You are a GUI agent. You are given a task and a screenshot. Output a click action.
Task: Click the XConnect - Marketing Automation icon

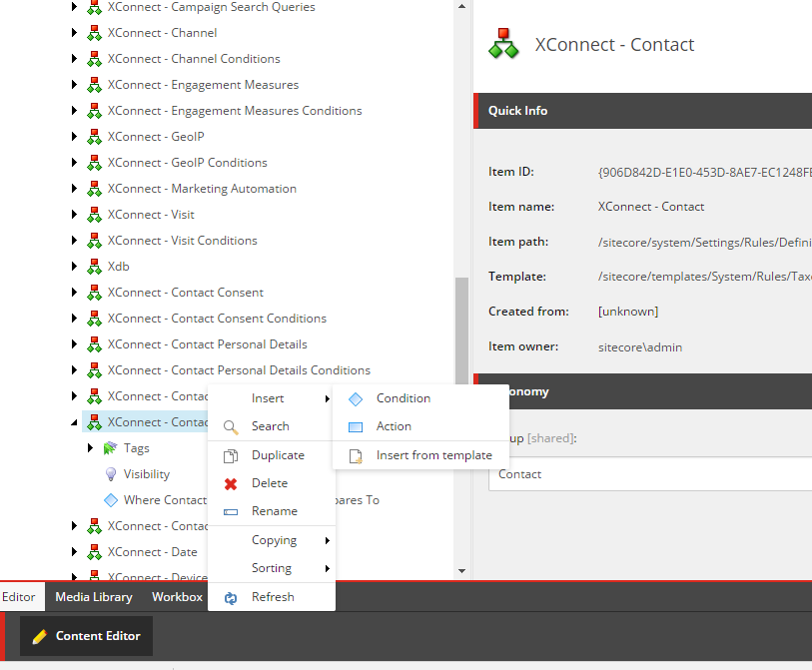coord(94,189)
